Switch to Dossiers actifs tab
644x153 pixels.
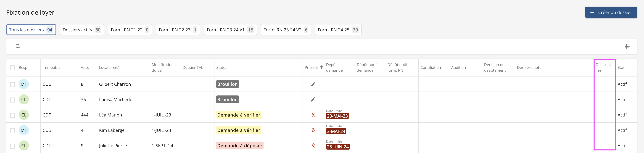click(82, 30)
